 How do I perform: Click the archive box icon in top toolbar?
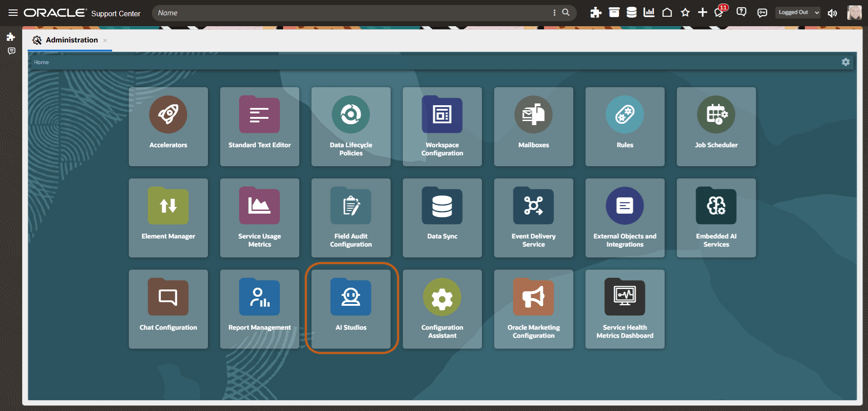coord(614,13)
